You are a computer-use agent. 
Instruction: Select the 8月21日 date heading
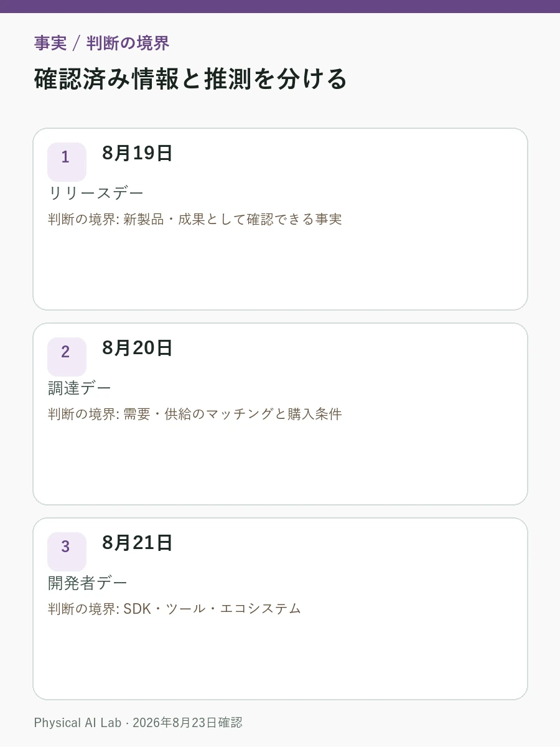[x=137, y=543]
